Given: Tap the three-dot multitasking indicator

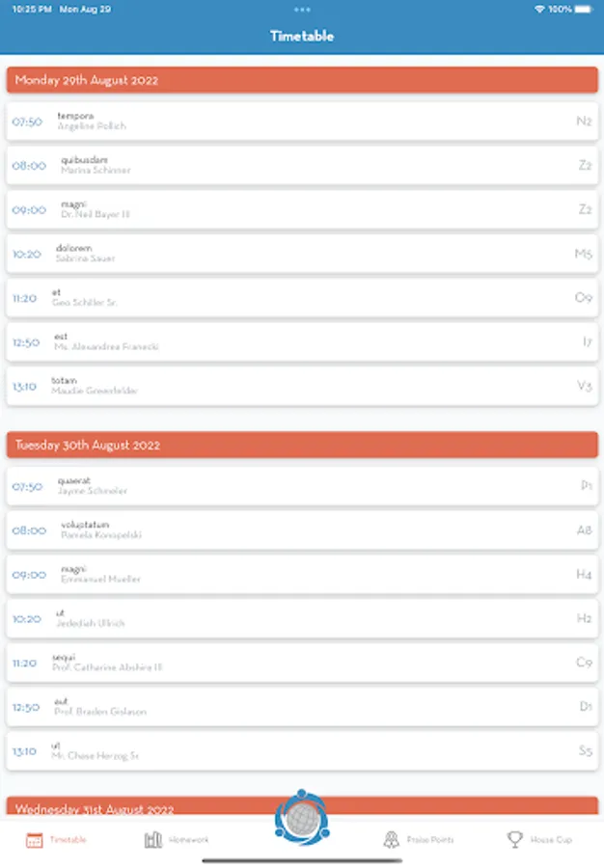Looking at the screenshot, I should click(x=302, y=9).
